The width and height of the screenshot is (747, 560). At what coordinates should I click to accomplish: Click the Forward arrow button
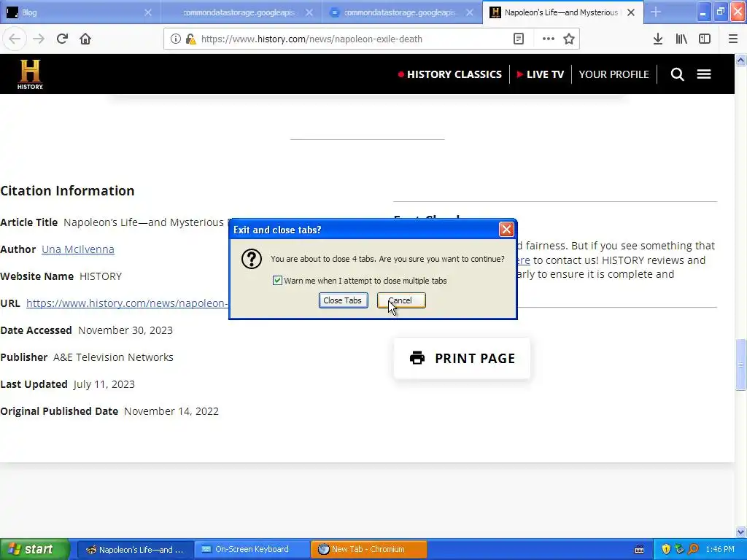point(39,39)
